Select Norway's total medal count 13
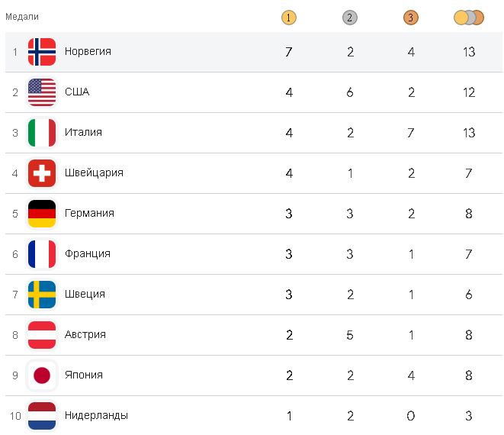The image size is (504, 435). pyautogui.click(x=468, y=52)
